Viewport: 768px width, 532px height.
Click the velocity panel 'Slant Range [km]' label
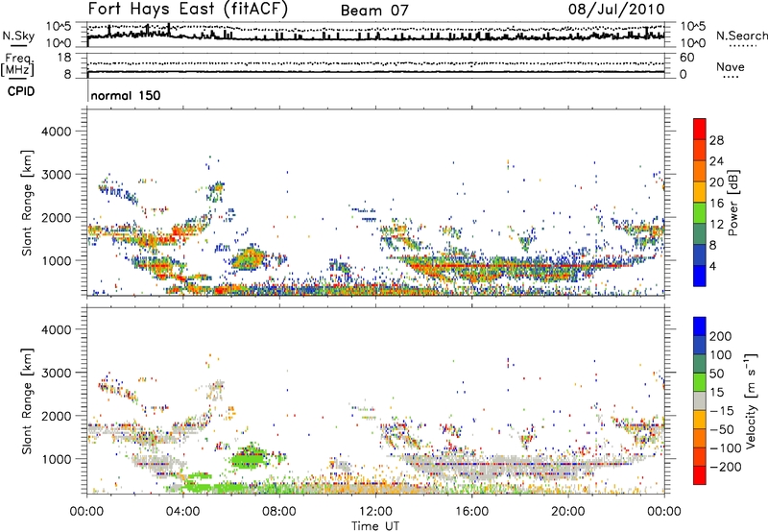tap(27, 400)
